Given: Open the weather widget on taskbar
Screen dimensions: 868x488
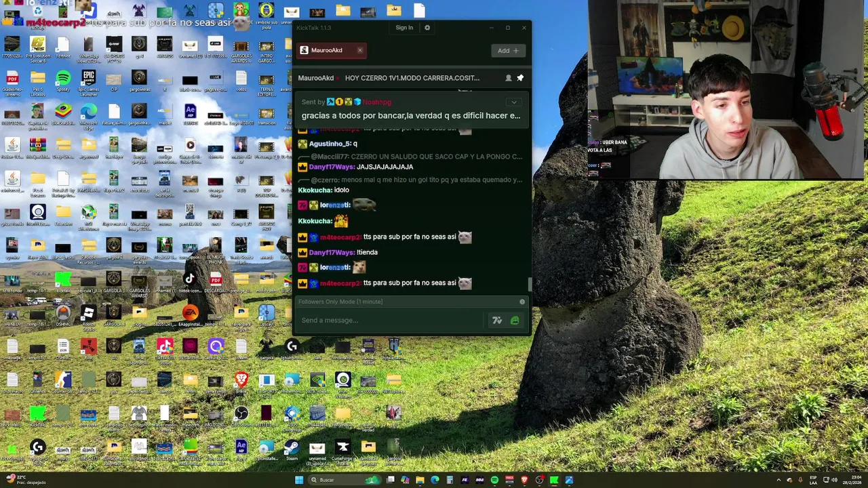Looking at the screenshot, I should (26, 480).
